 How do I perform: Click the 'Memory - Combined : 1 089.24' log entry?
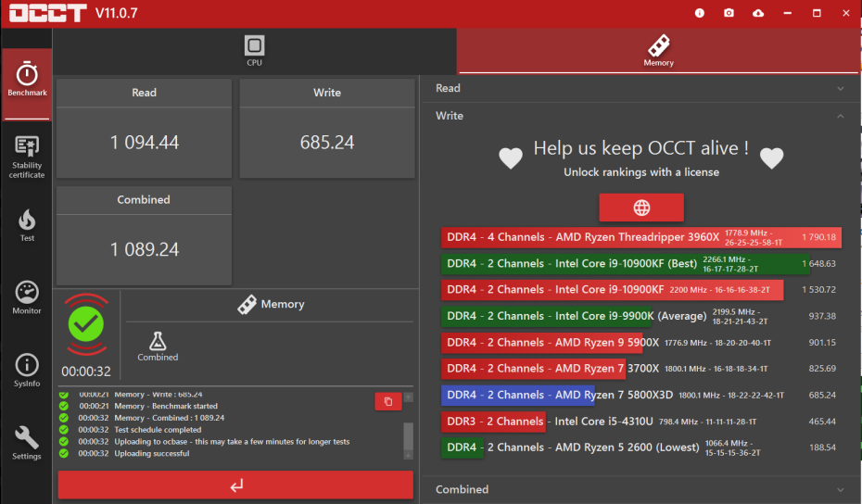(x=170, y=418)
